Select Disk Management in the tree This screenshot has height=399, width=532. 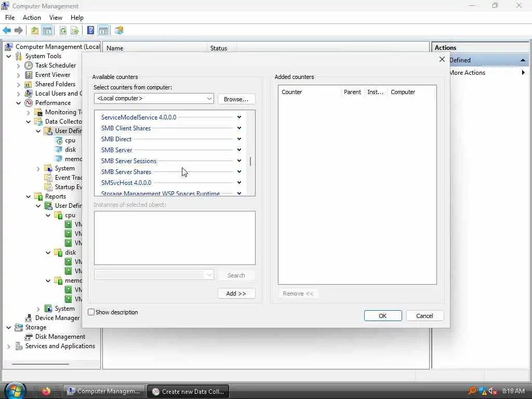click(x=60, y=337)
